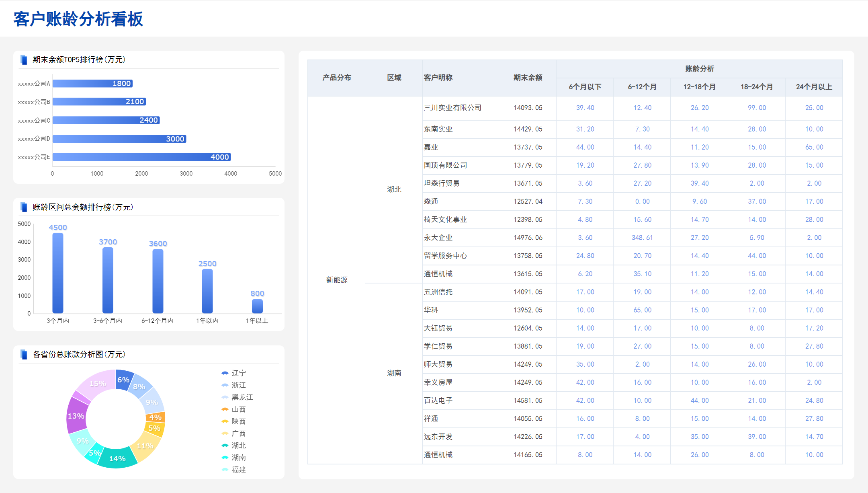Click the 348.61 cell for 永大企业
Screen dimensions: 868x493
[642, 238]
